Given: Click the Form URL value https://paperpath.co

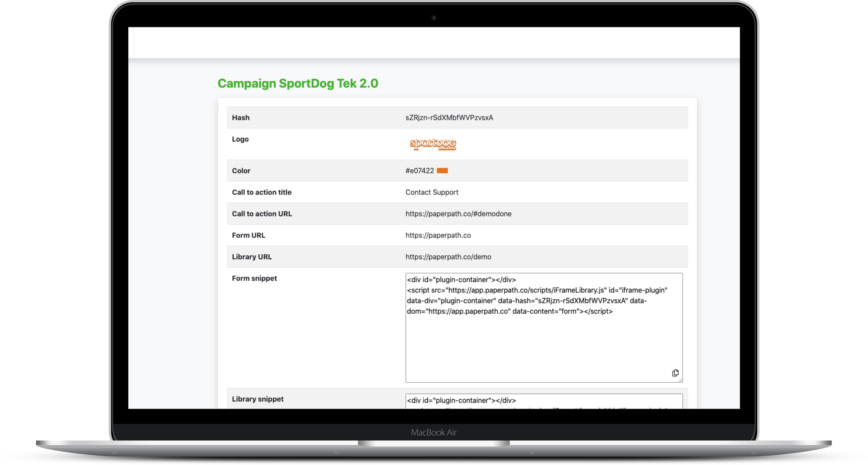Looking at the screenshot, I should (x=438, y=235).
